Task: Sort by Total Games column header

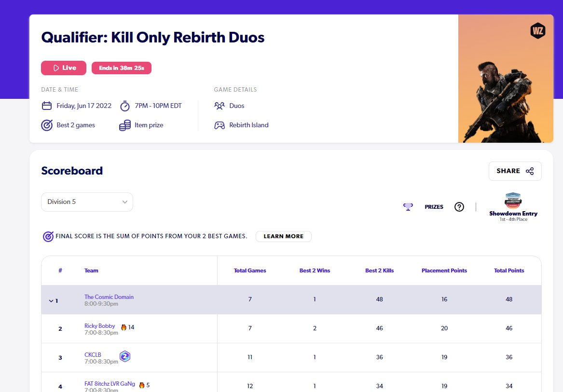Action: pos(250,270)
